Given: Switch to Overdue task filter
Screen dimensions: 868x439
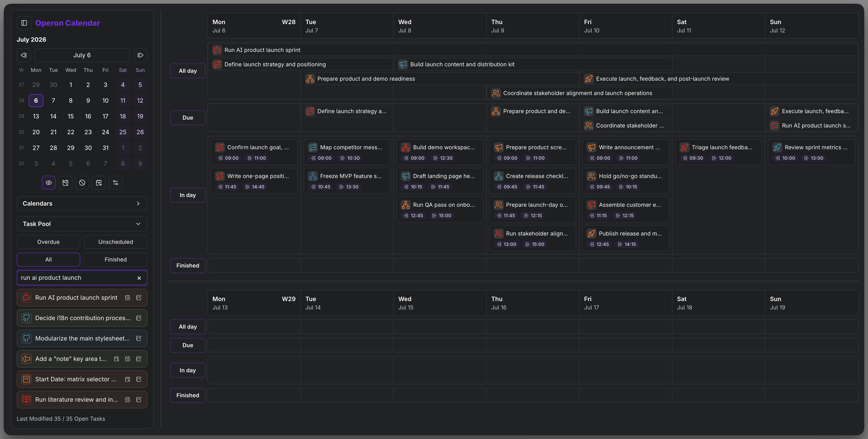Looking at the screenshot, I should tap(48, 242).
